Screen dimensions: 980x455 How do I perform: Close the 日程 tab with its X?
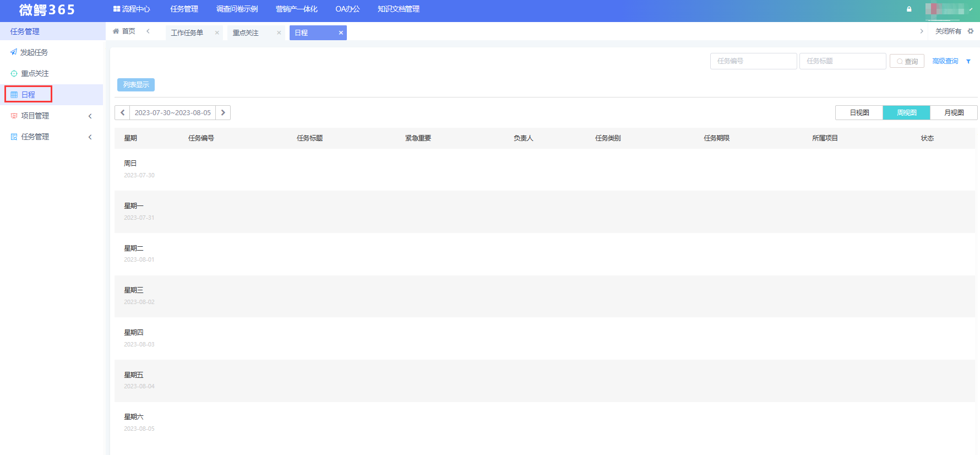341,33
